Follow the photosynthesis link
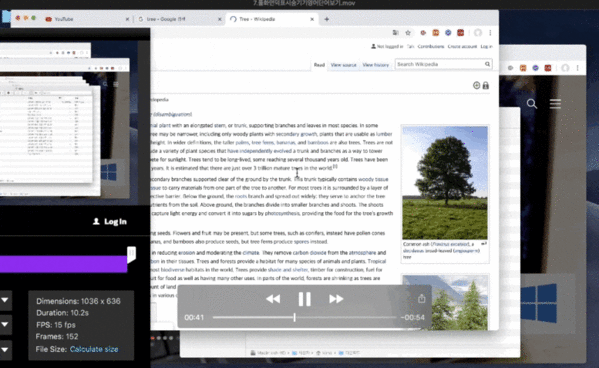599x368 pixels. 282,213
